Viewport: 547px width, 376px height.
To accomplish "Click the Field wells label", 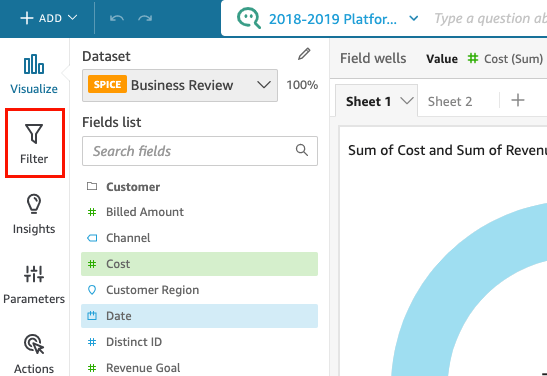I will tap(373, 58).
